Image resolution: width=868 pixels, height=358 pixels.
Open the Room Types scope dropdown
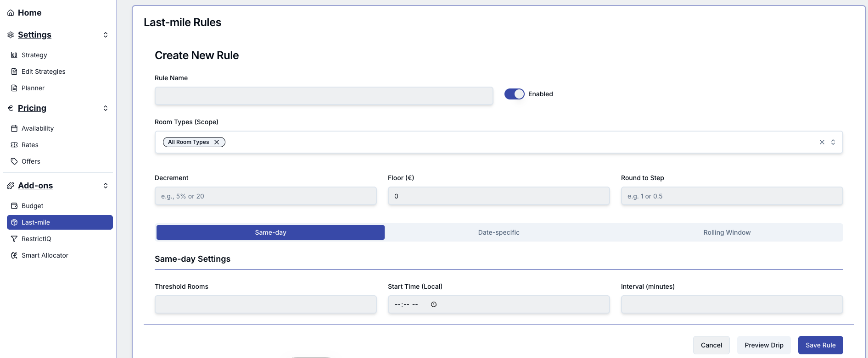pyautogui.click(x=833, y=142)
